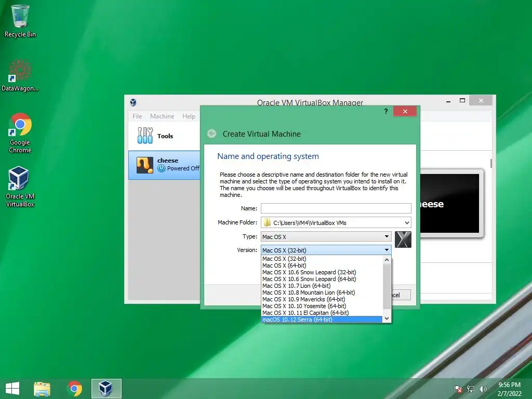Select the DataWagon desktop shortcut
Image resolution: width=532 pixels, height=399 pixels.
[20, 75]
